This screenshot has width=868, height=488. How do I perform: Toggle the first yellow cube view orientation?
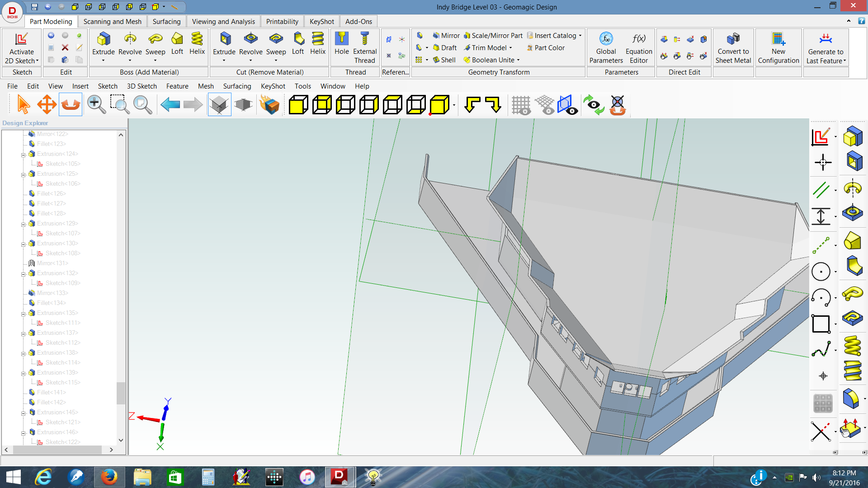click(x=298, y=105)
